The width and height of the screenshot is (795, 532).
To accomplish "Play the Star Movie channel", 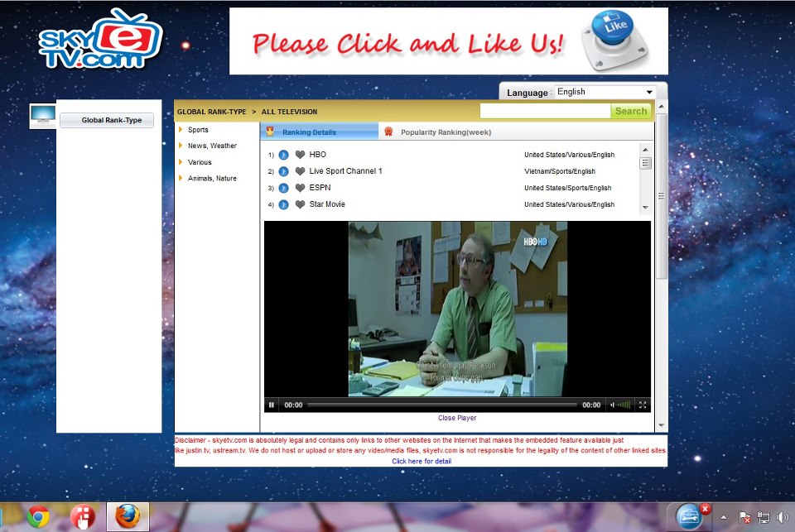I will point(284,204).
